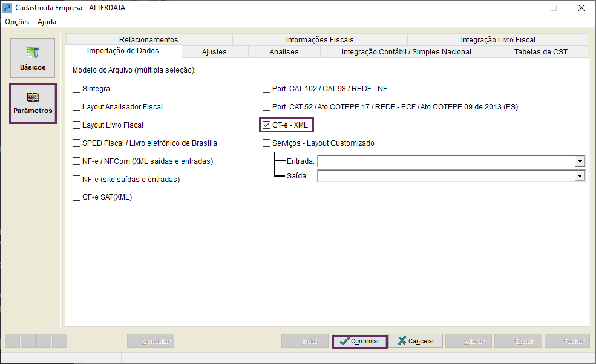Select the Layout Livro Fiscal checkbox
This screenshot has height=364, width=596.
pos(77,125)
